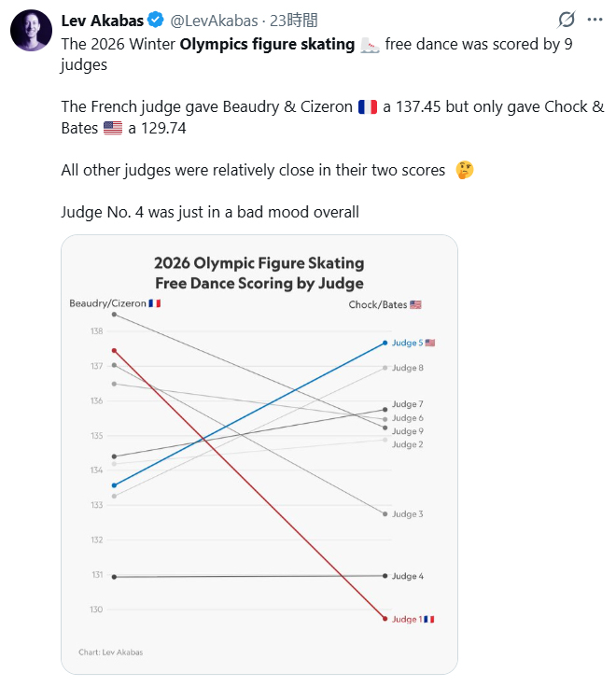Click the thinking face emoji
The image size is (616, 687).
[x=465, y=170]
